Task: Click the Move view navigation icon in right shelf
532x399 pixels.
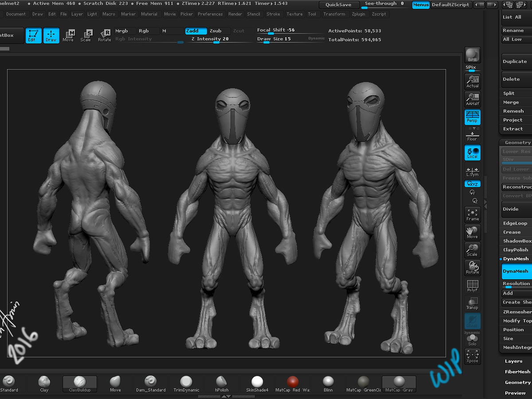Action: tap(472, 232)
